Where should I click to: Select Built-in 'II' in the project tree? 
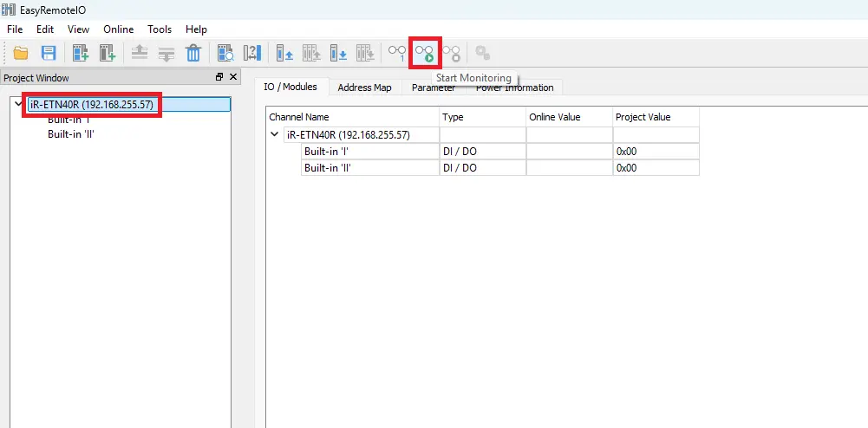click(x=70, y=134)
